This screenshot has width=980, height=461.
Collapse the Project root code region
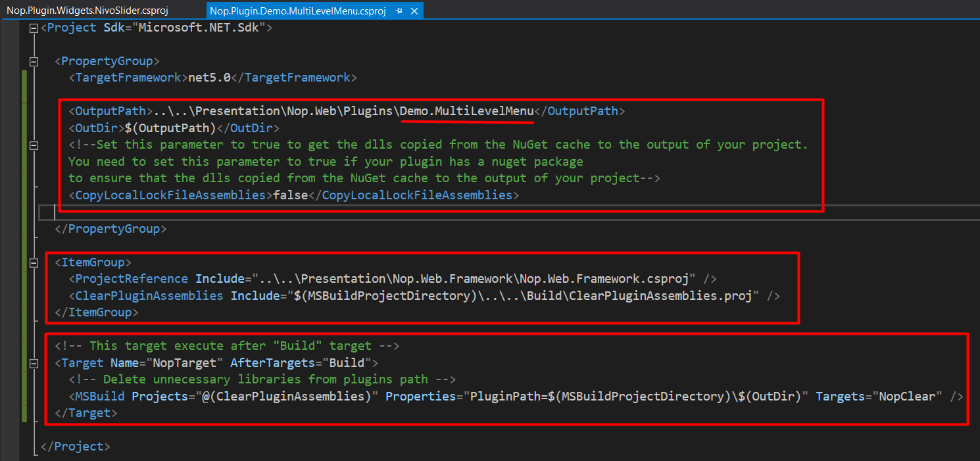pyautogui.click(x=34, y=28)
